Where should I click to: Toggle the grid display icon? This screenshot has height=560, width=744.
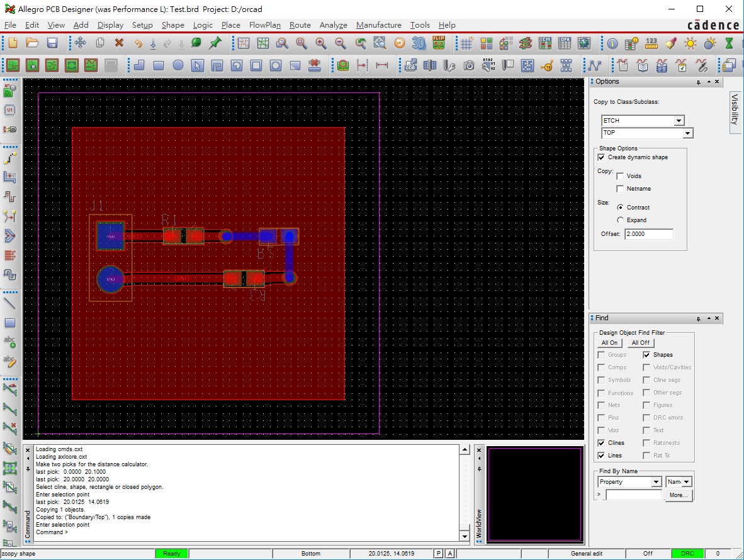point(467,43)
